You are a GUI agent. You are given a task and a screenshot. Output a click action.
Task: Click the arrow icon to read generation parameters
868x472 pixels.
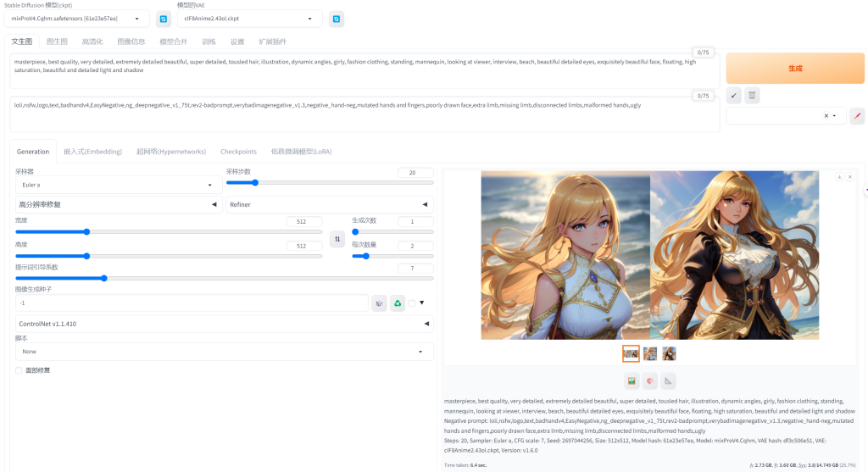734,96
